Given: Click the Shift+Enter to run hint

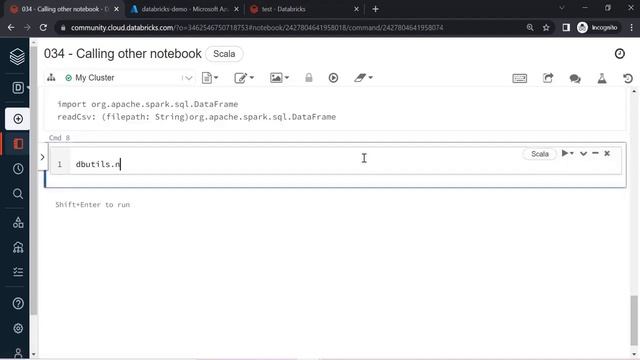Looking at the screenshot, I should tap(93, 205).
